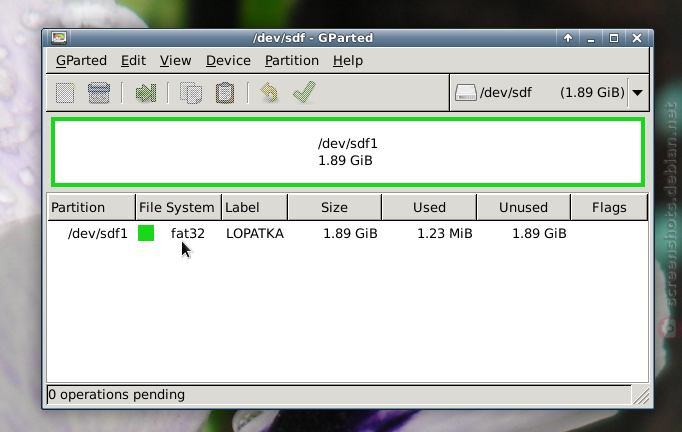Click the Apply all operations checkmark icon
This screenshot has width=682, height=432.
click(304, 92)
